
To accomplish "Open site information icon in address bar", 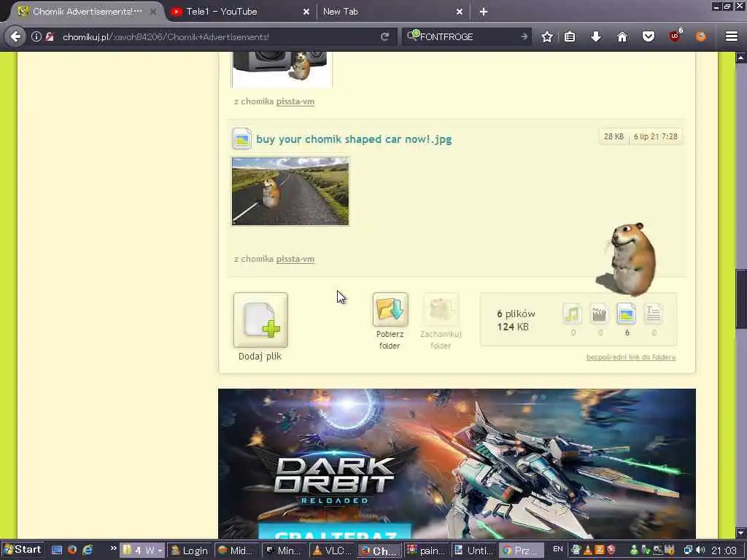I will click(36, 36).
